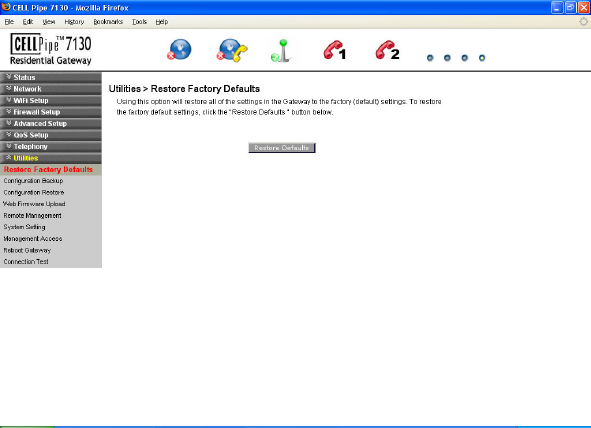Viewport: 591px width, 428px height.
Task: Expand the Status menu section
Action: pyautogui.click(x=51, y=78)
